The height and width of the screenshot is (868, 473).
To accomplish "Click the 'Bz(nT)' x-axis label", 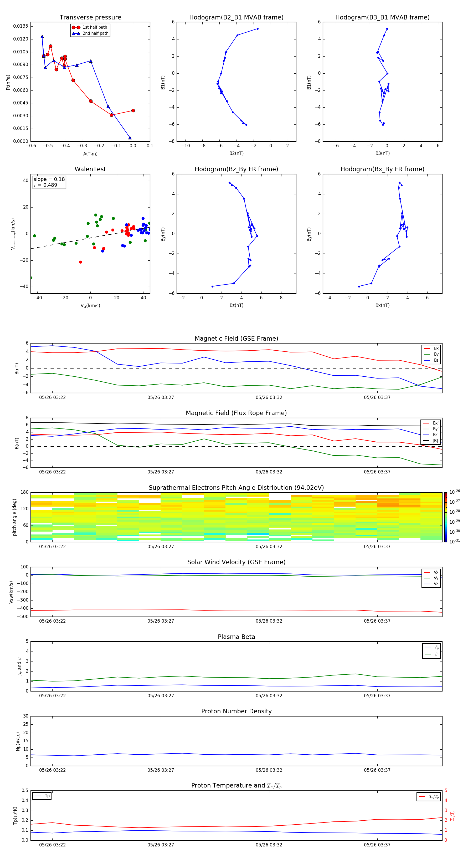I will (x=236, y=305).
